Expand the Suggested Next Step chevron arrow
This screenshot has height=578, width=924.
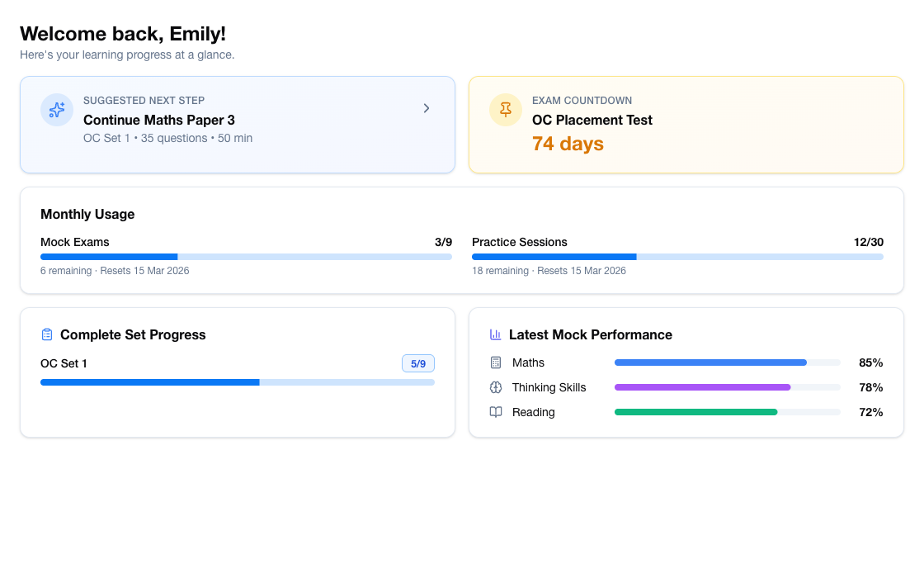pos(427,108)
